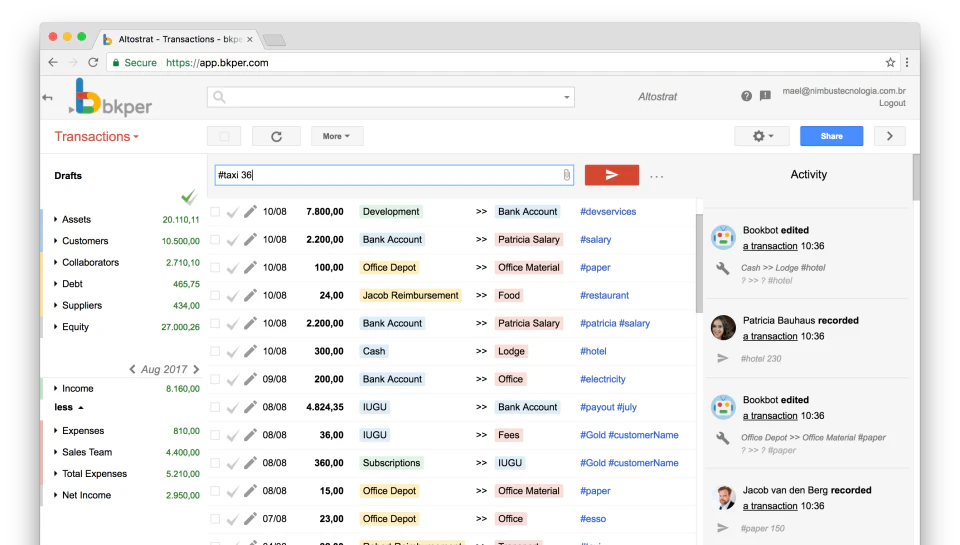The image size is (960, 545).
Task: Select the checkbox on the #patricia #salary row
Action: tap(215, 323)
